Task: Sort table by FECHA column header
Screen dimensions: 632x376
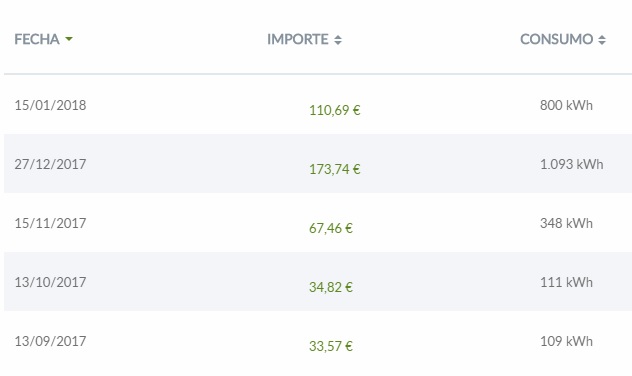Action: pyautogui.click(x=37, y=39)
